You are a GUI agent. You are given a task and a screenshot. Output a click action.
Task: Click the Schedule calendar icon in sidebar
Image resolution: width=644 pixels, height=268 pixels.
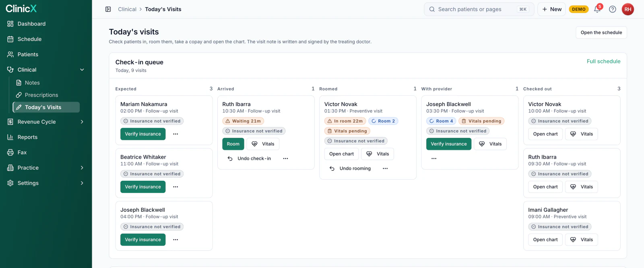10,39
